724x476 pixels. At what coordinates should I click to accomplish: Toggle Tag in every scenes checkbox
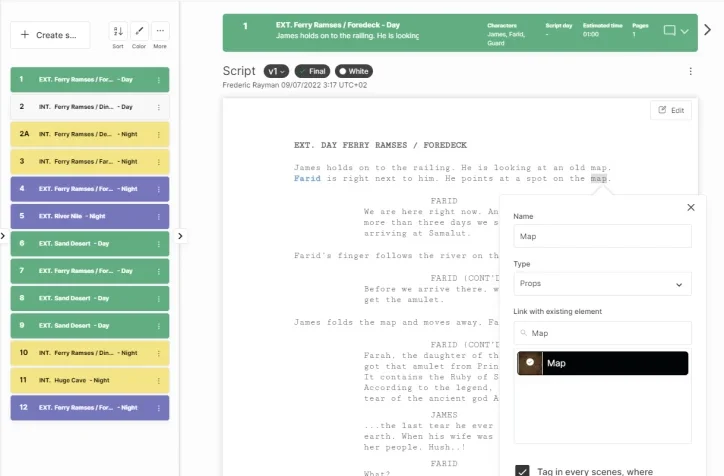(x=522, y=471)
